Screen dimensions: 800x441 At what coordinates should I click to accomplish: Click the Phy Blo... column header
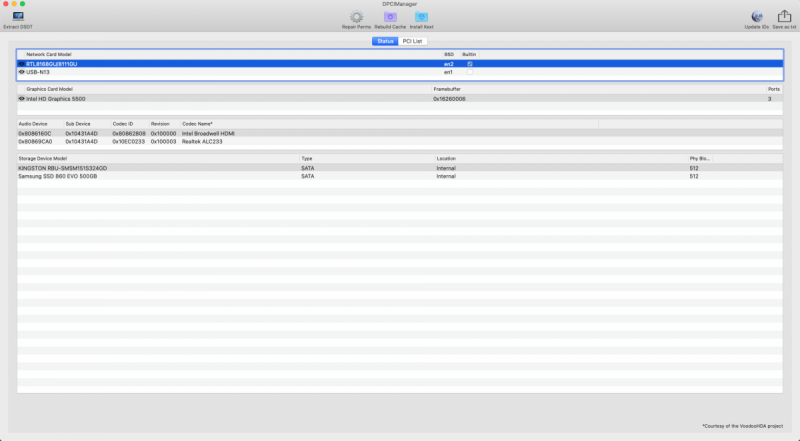699,158
